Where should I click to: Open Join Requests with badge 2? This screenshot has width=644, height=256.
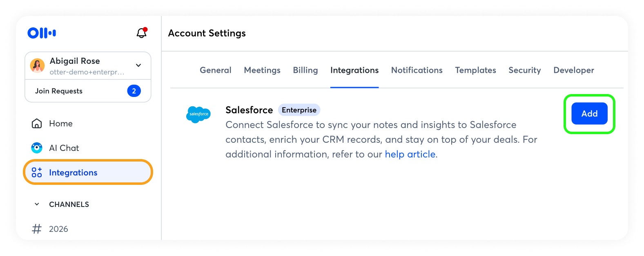(x=88, y=91)
